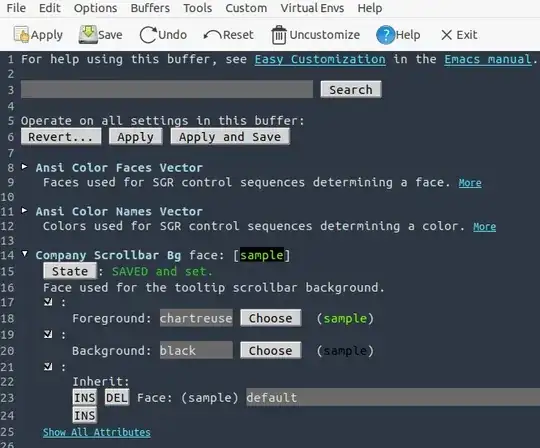Image resolution: width=540 pixels, height=448 pixels.
Task: Open the Virtual Envs menu
Action: tap(312, 8)
